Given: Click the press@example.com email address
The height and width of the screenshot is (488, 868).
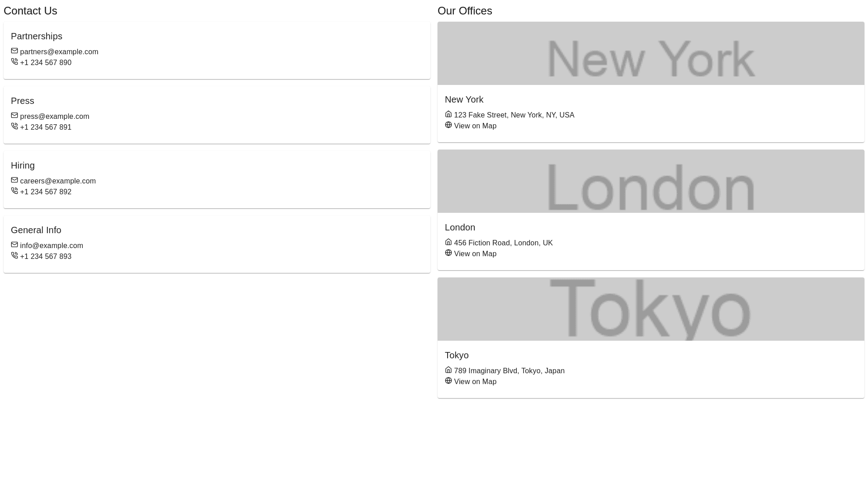Looking at the screenshot, I should (55, 117).
